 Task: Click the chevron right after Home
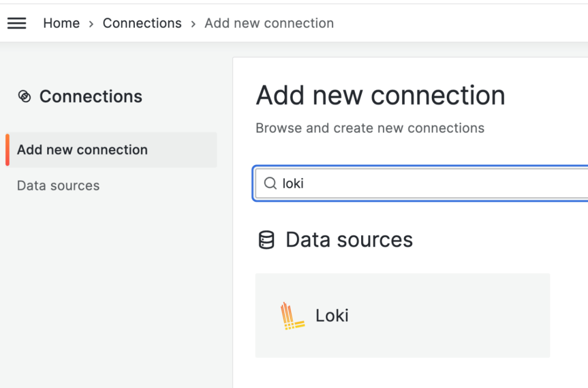point(91,24)
